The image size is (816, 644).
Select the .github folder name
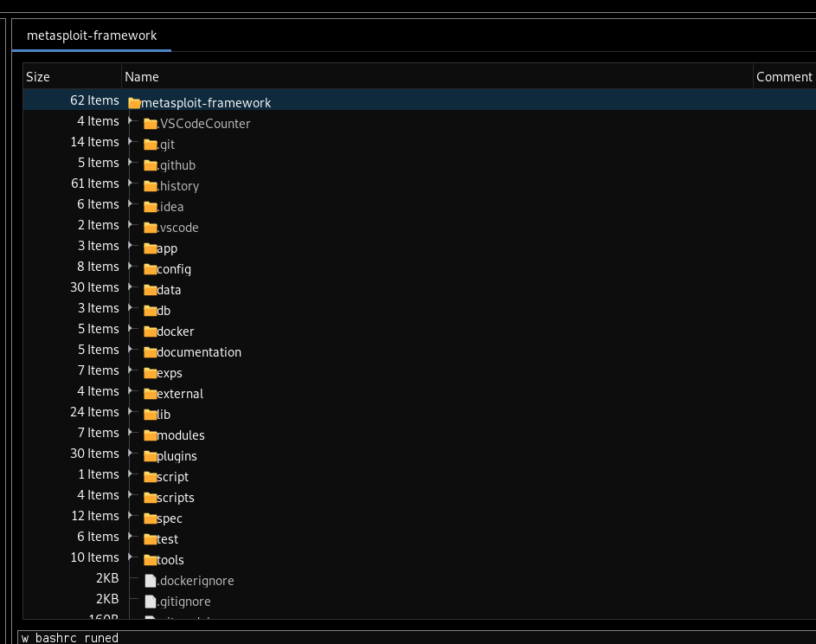(177, 165)
